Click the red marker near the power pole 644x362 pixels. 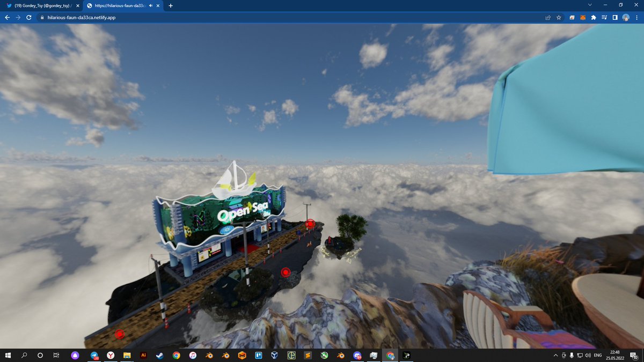(310, 224)
